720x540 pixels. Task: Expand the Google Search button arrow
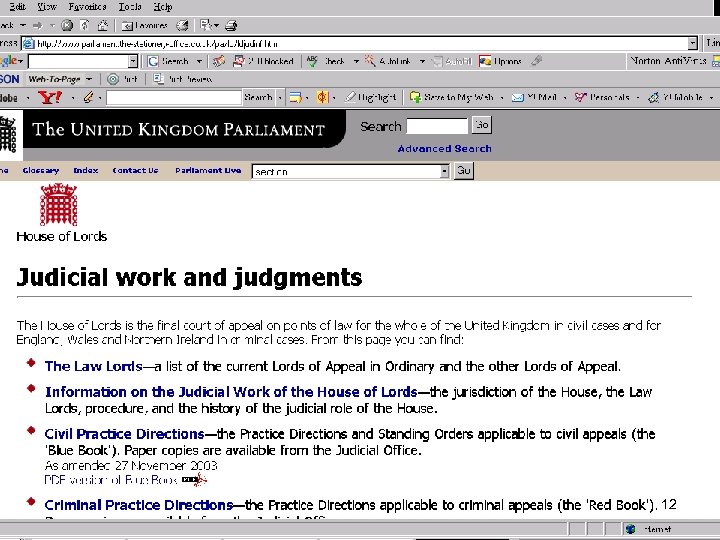coord(199,61)
